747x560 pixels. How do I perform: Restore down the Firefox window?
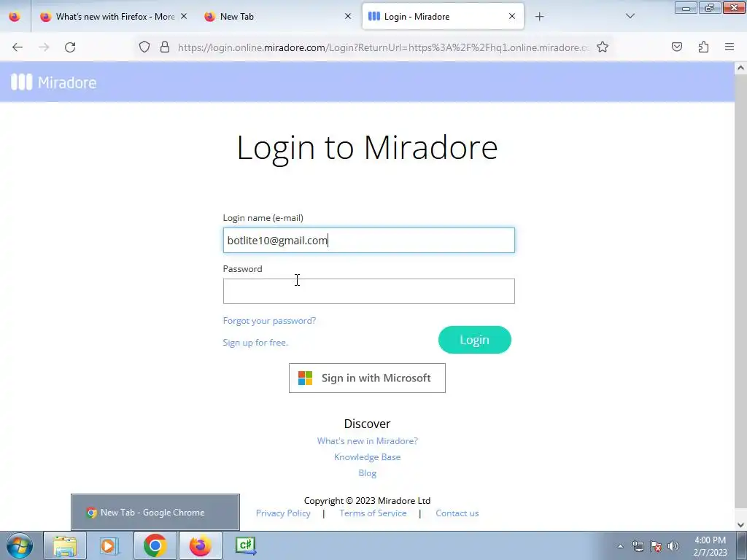point(710,8)
